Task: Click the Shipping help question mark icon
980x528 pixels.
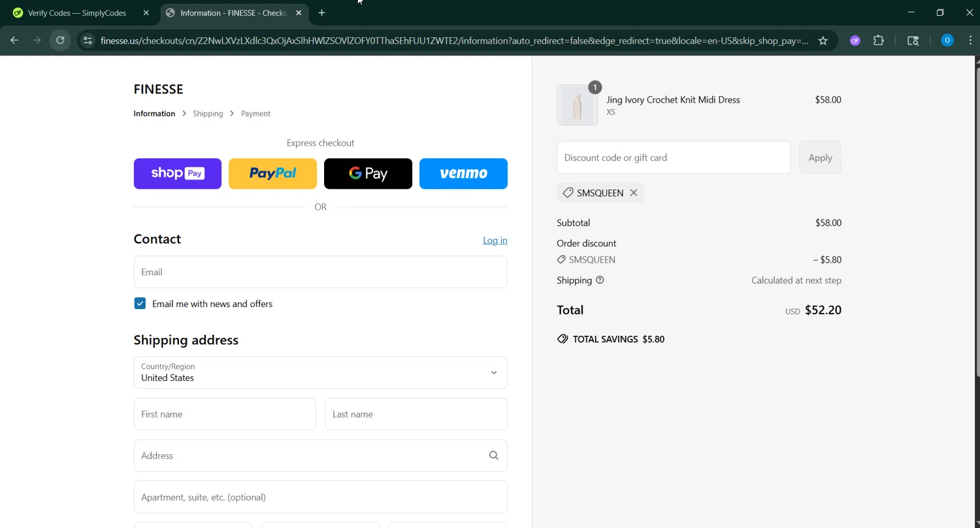Action: pos(600,280)
